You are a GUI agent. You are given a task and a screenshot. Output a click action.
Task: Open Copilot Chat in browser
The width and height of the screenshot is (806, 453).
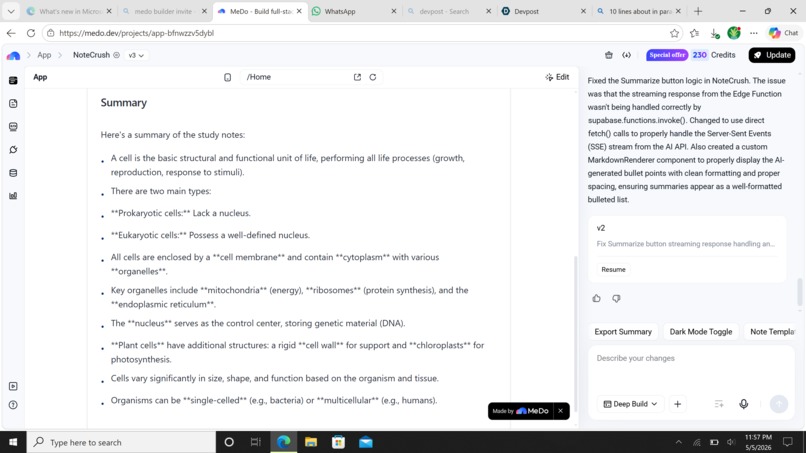pyautogui.click(x=783, y=33)
